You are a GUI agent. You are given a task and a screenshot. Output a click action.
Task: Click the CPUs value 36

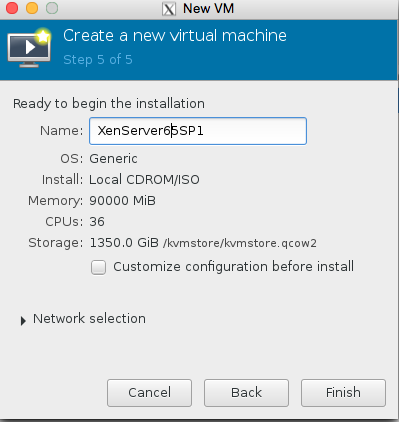pos(97,222)
